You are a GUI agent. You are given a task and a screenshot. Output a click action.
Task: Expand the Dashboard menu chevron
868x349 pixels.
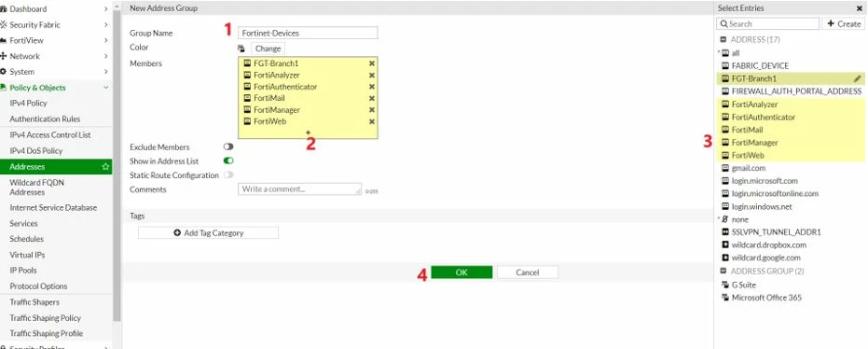(105, 8)
